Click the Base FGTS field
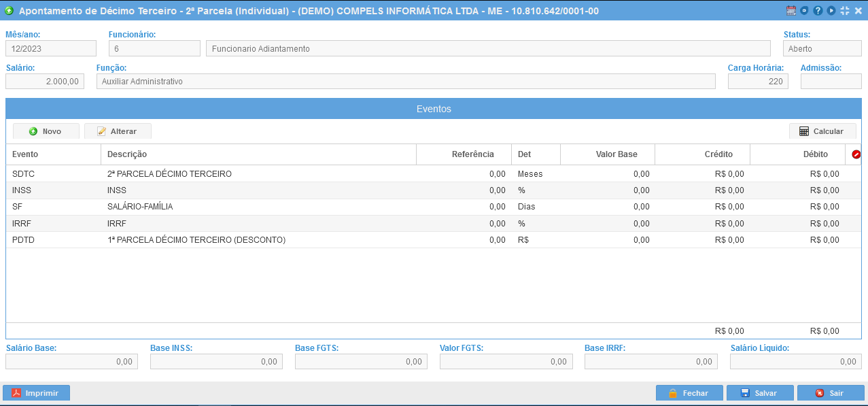 click(361, 361)
